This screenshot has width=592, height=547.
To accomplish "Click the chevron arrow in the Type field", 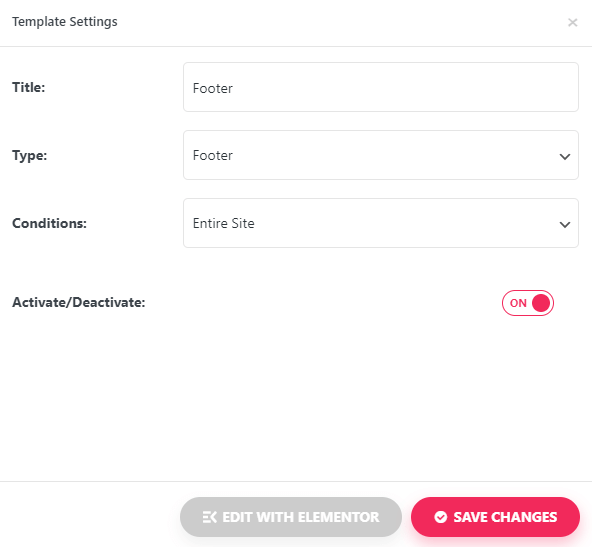I will tap(564, 156).
